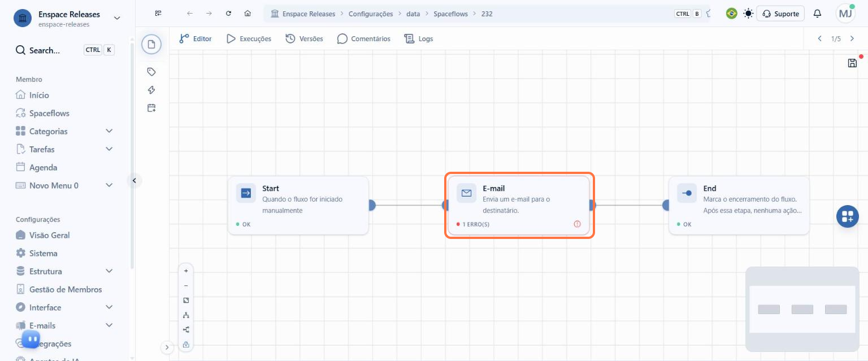Expand the bottom-left panel chevron
Viewport: 868px width, 361px height.
167,347
